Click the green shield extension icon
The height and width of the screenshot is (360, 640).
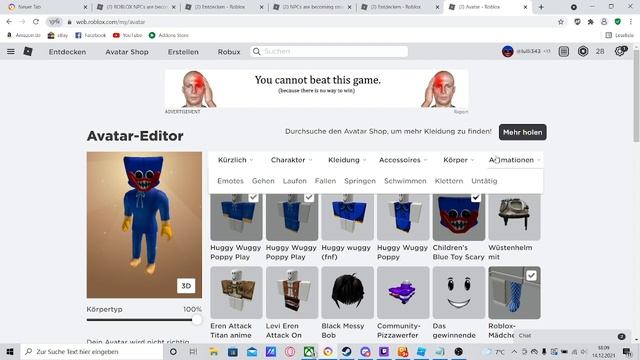(x=618, y=22)
